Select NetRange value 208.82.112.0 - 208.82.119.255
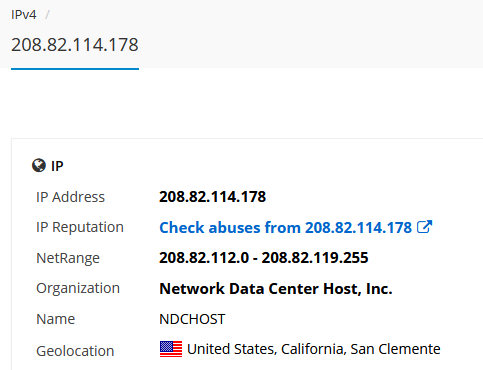 tap(264, 258)
